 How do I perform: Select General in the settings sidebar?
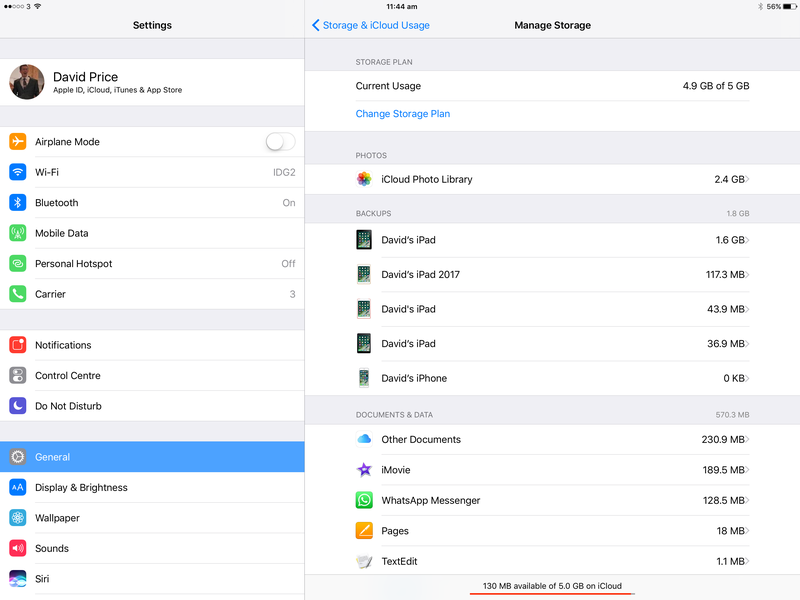[x=152, y=457]
